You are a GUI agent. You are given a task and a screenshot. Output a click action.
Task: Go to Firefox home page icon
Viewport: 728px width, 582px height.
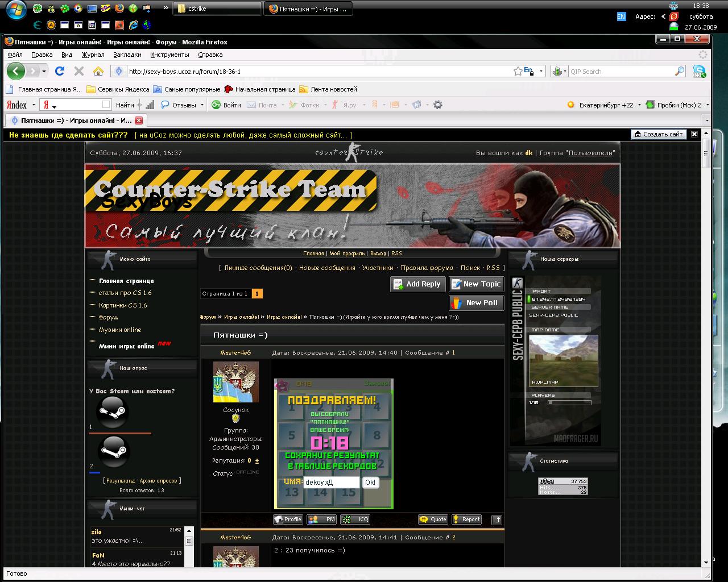(x=98, y=71)
